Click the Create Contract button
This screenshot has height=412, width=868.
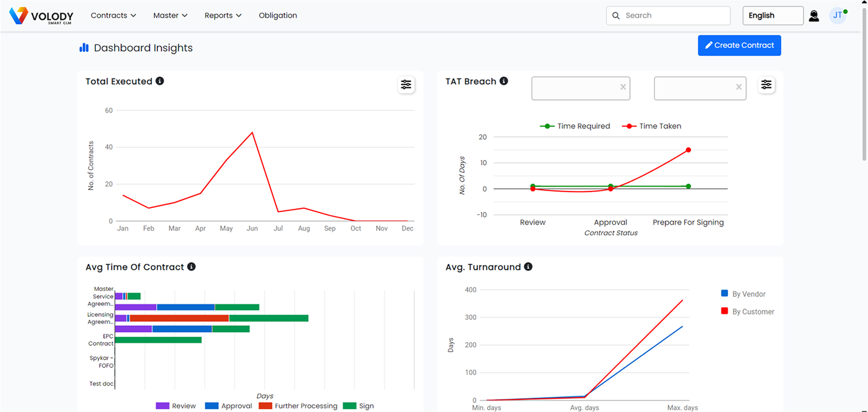pos(739,45)
